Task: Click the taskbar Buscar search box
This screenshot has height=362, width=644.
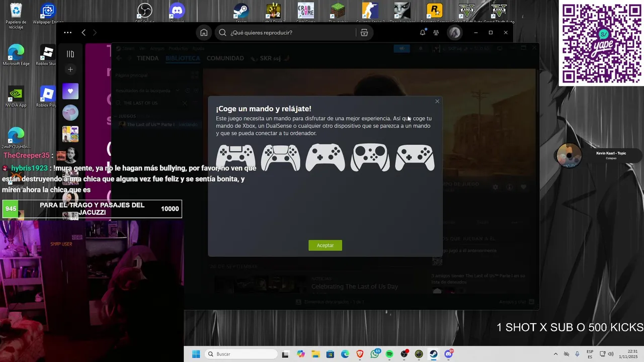Action: click(x=242, y=354)
